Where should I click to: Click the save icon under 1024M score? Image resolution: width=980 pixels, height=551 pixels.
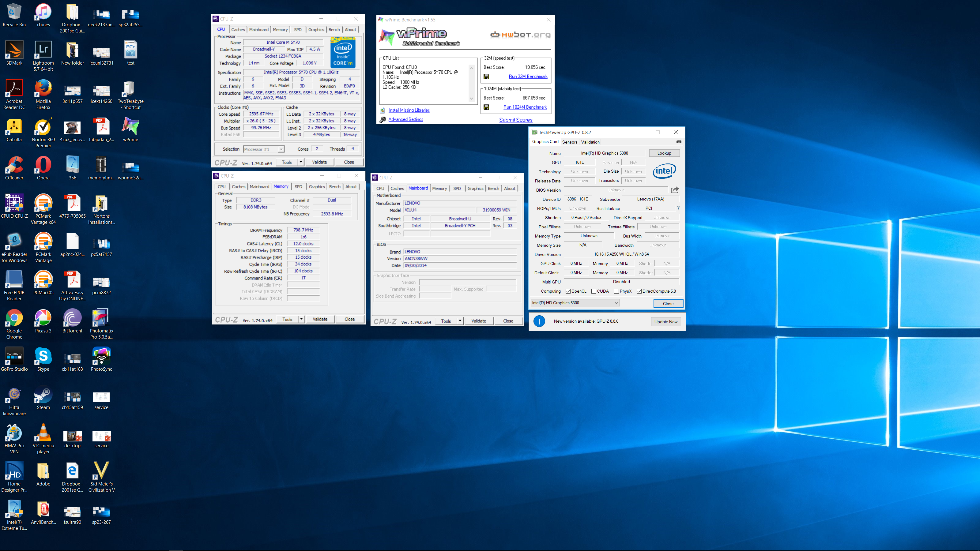click(x=486, y=107)
